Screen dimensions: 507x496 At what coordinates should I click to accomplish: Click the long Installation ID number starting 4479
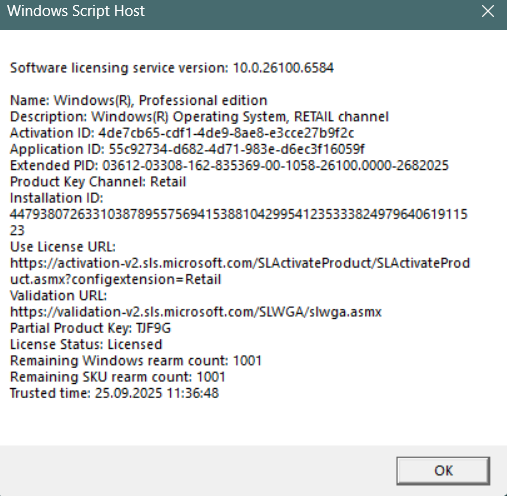[x=239, y=214]
